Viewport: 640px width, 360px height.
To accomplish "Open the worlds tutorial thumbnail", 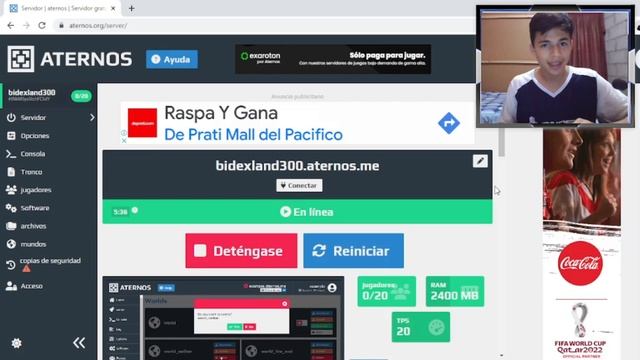I will 223,318.
